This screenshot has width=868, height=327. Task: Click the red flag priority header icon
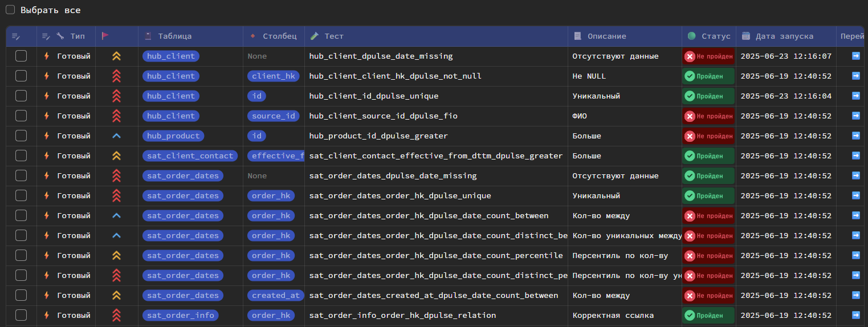pos(105,36)
